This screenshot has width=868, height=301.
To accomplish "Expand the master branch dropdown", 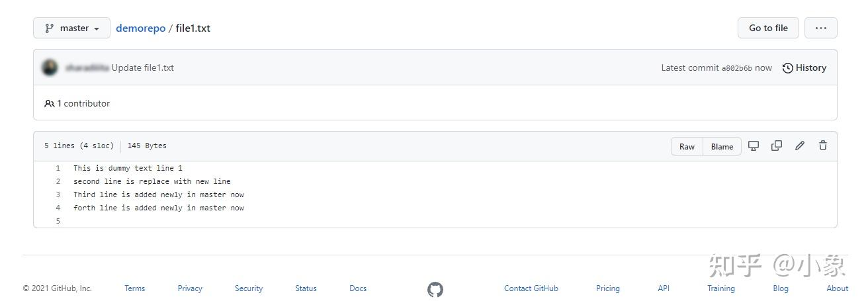I will point(72,28).
